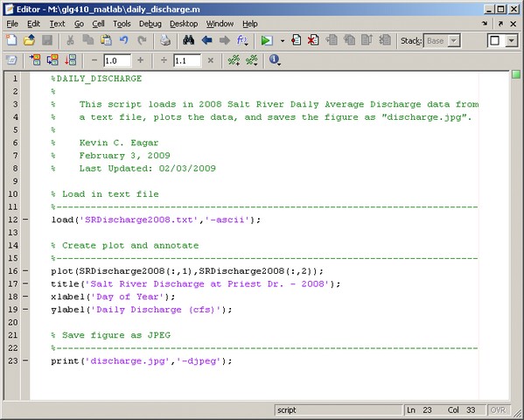Open the window layout dropdown arrow

[511, 41]
